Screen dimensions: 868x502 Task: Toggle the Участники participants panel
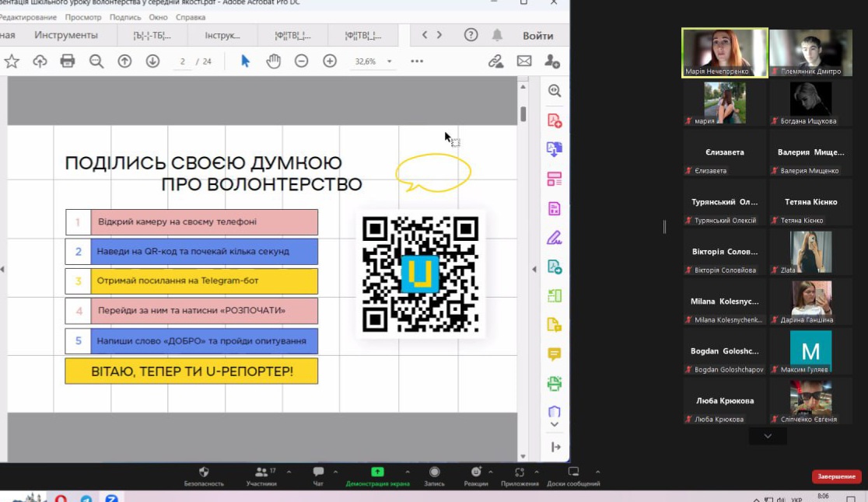tap(261, 476)
